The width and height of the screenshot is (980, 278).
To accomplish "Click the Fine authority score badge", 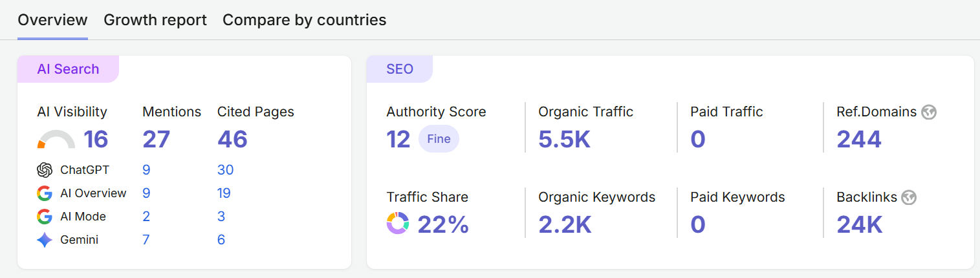I will click(439, 139).
